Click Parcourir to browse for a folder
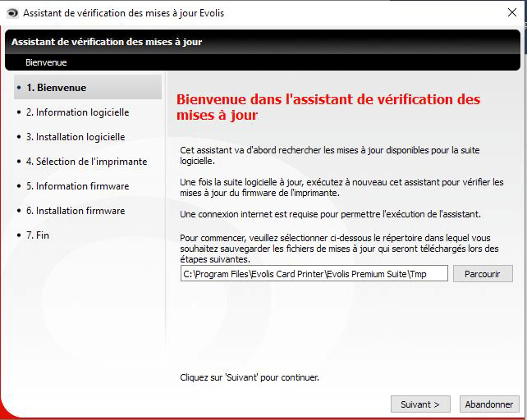The width and height of the screenshot is (527, 420). tap(483, 273)
